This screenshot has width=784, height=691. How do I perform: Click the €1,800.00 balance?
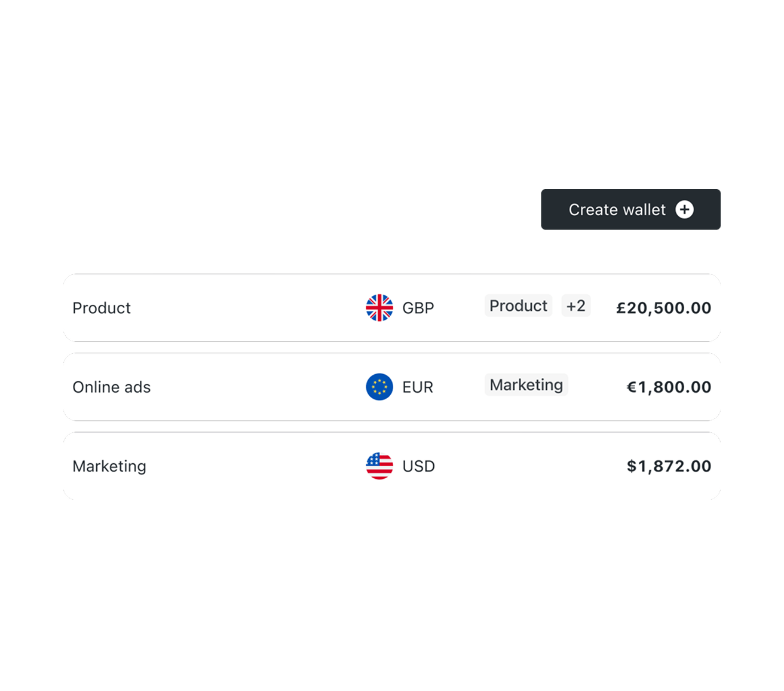[x=668, y=387]
